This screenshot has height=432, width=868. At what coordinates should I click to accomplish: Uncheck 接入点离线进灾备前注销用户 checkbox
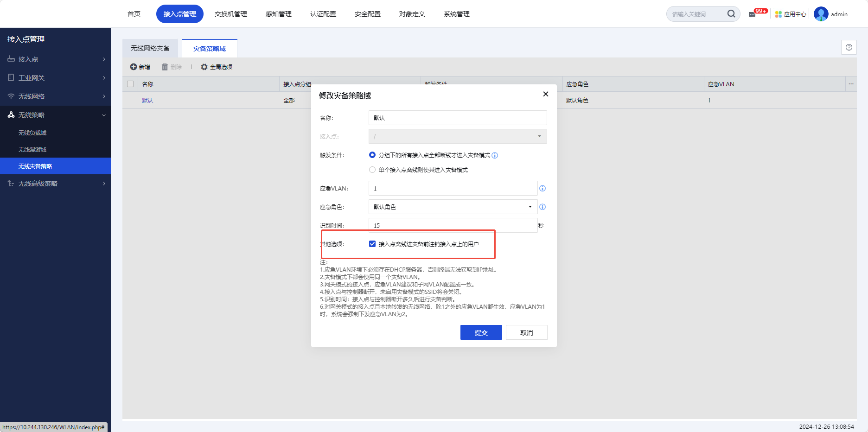pyautogui.click(x=372, y=244)
